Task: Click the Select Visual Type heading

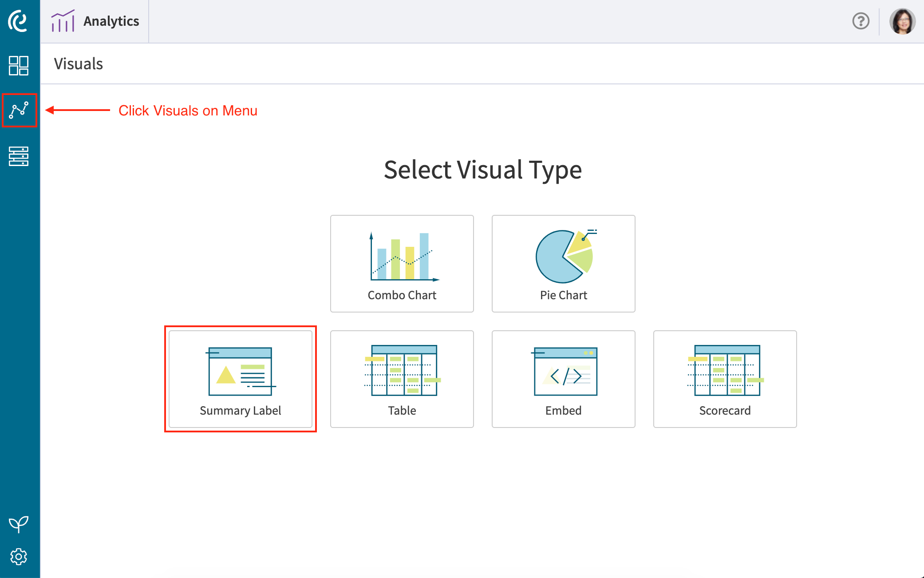Action: click(483, 170)
